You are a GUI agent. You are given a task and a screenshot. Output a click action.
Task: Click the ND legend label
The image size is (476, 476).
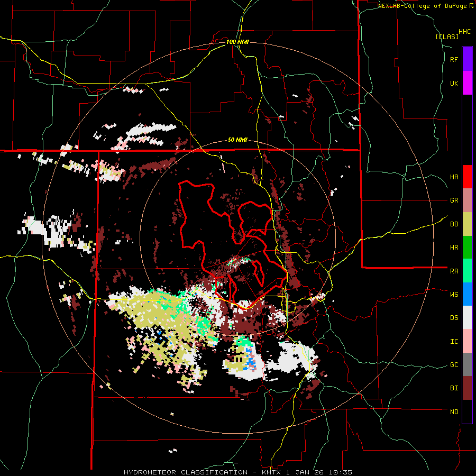click(454, 412)
